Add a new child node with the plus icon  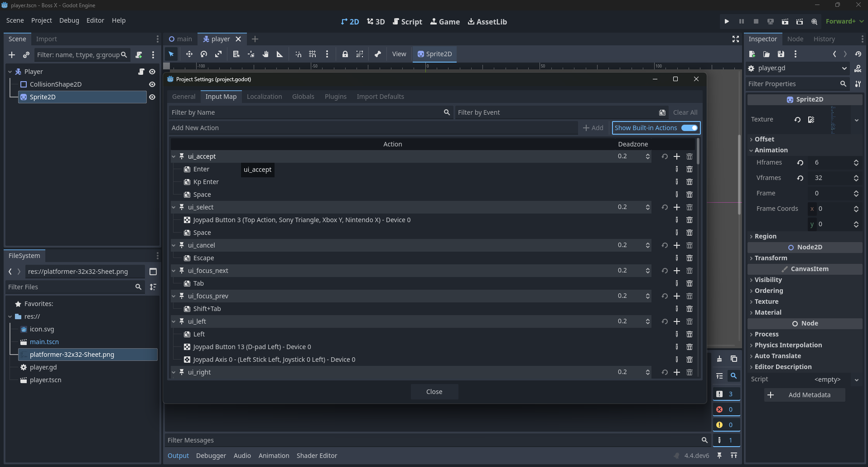click(x=12, y=55)
